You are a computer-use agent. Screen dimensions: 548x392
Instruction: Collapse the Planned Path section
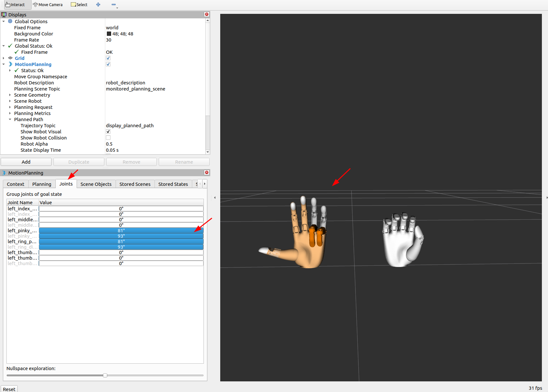pos(10,120)
